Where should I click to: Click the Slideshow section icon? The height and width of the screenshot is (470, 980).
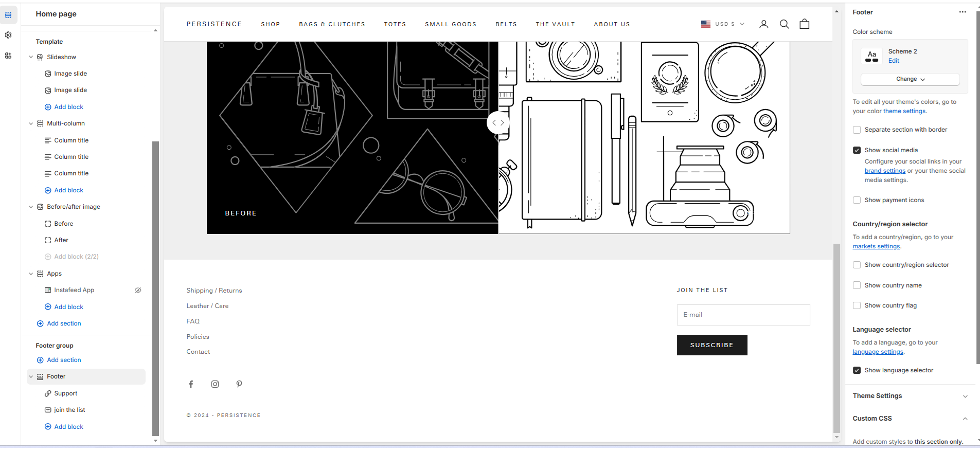click(40, 57)
